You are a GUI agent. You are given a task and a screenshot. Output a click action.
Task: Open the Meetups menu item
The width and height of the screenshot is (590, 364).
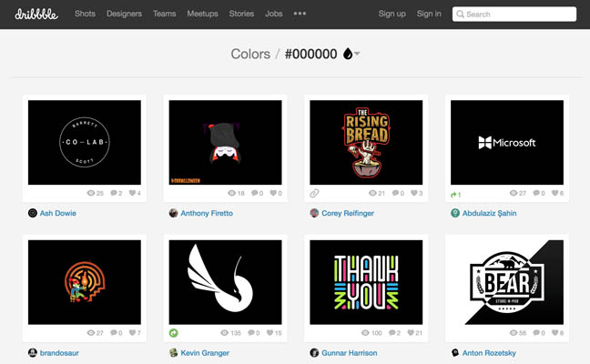202,14
